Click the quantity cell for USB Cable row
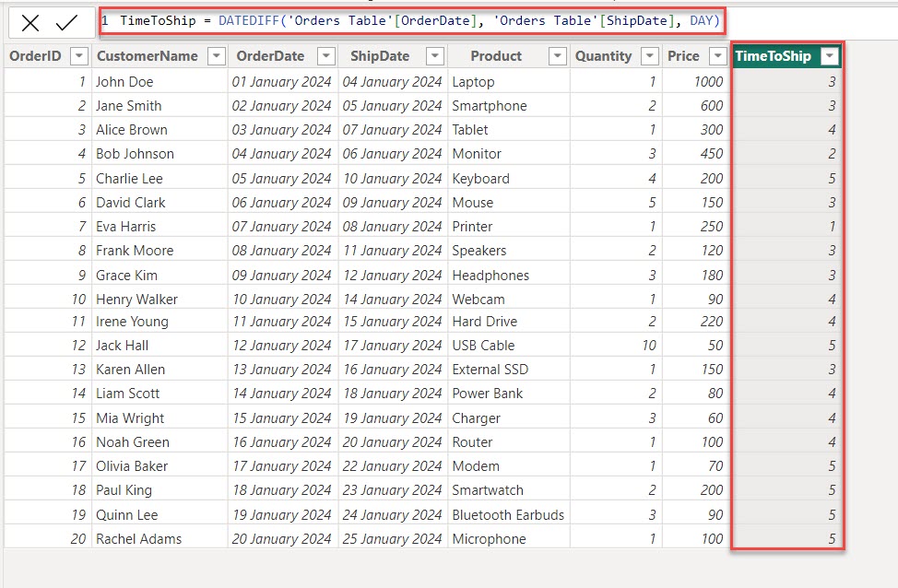Viewport: 898px width, 588px height. 616,346
